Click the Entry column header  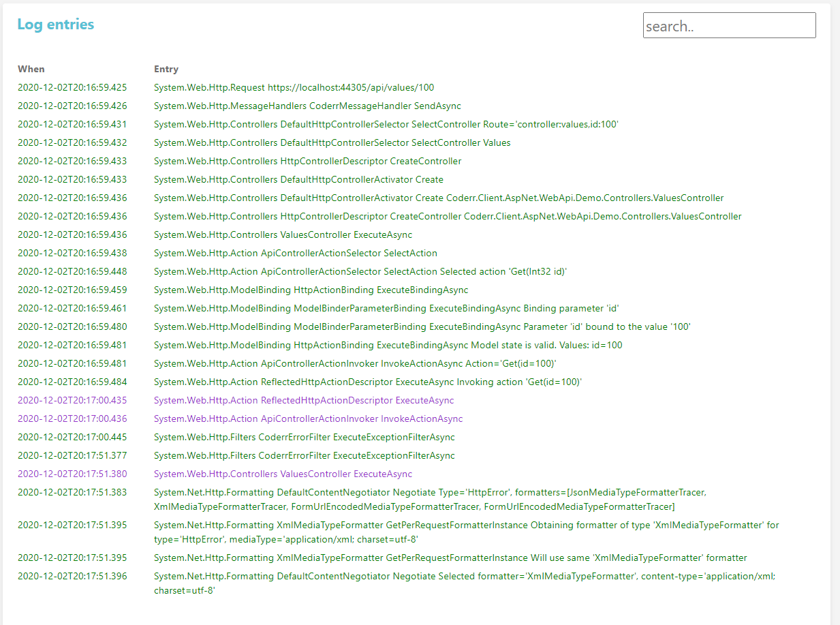(166, 69)
